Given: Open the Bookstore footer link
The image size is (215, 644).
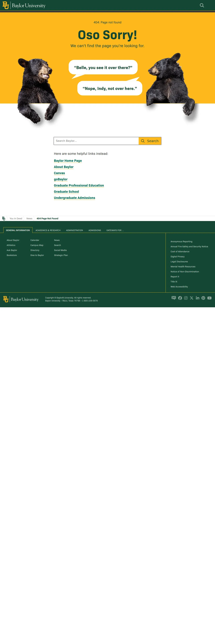Looking at the screenshot, I should click(x=12, y=255).
